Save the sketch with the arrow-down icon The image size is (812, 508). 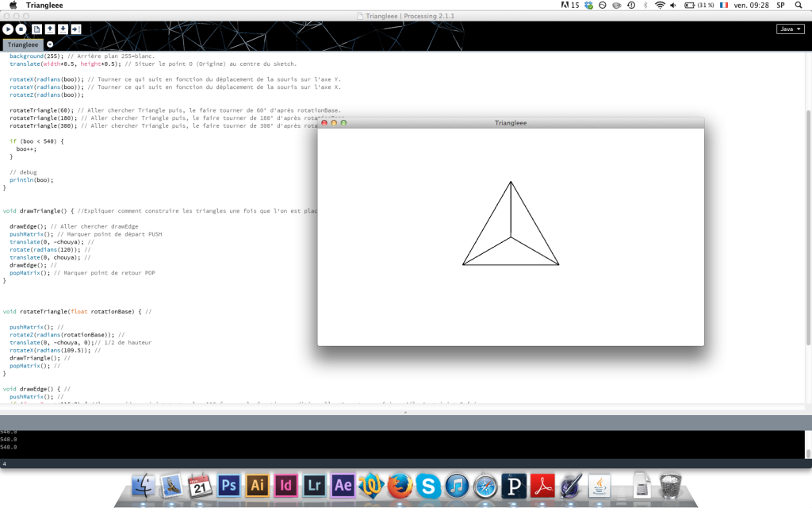63,29
